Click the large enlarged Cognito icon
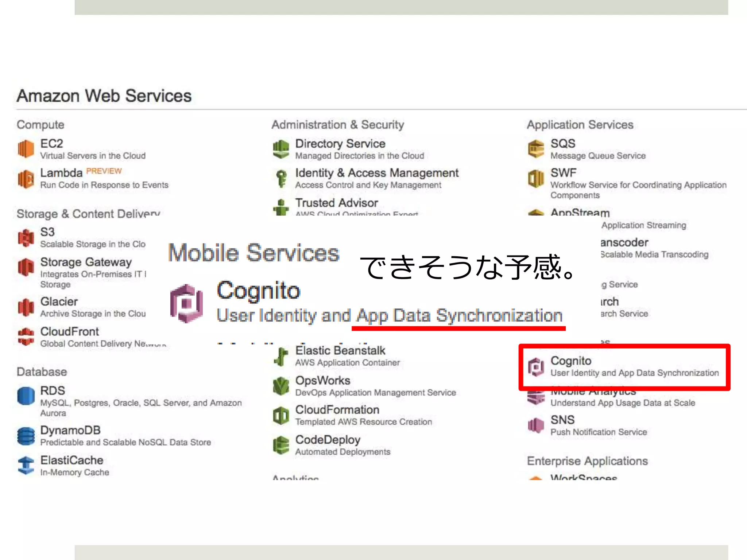The height and width of the screenshot is (560, 747). tap(186, 303)
